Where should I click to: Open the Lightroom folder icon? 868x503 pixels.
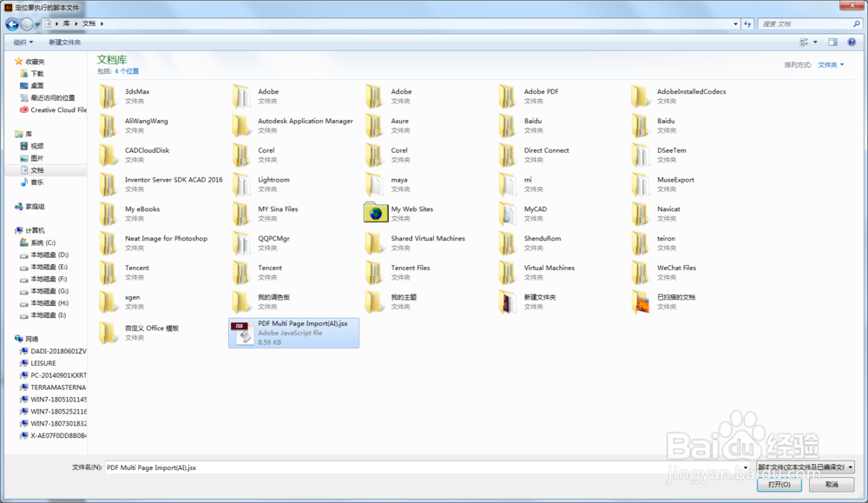tap(241, 184)
